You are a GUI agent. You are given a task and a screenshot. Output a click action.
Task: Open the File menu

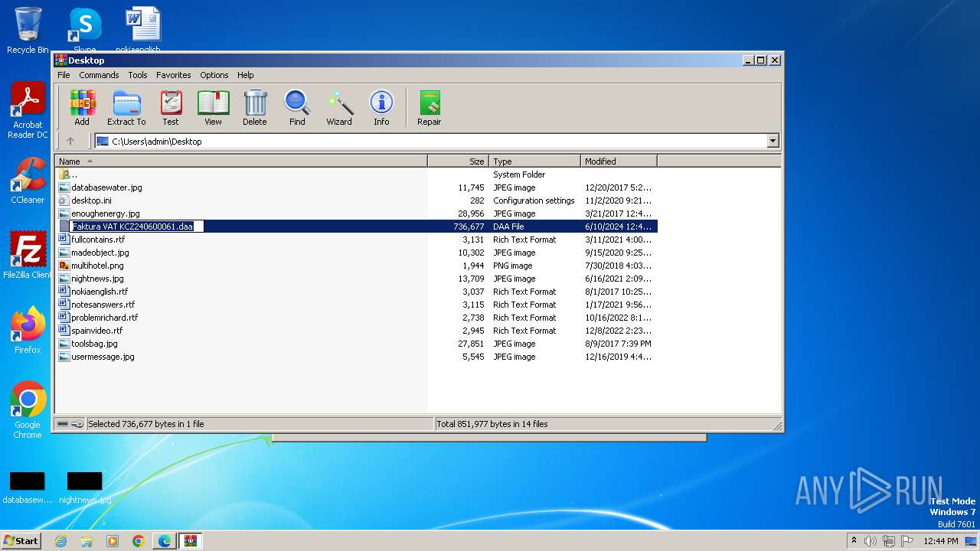(64, 75)
